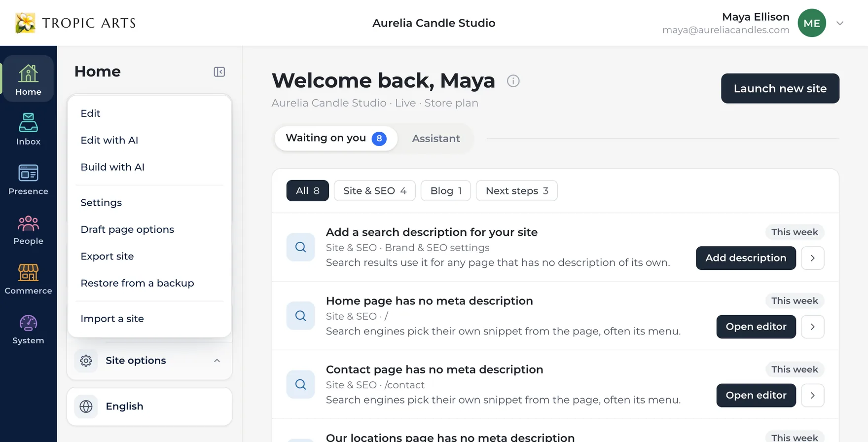Click the globe icon next to English
Viewport: 868px width, 442px height.
(x=86, y=406)
